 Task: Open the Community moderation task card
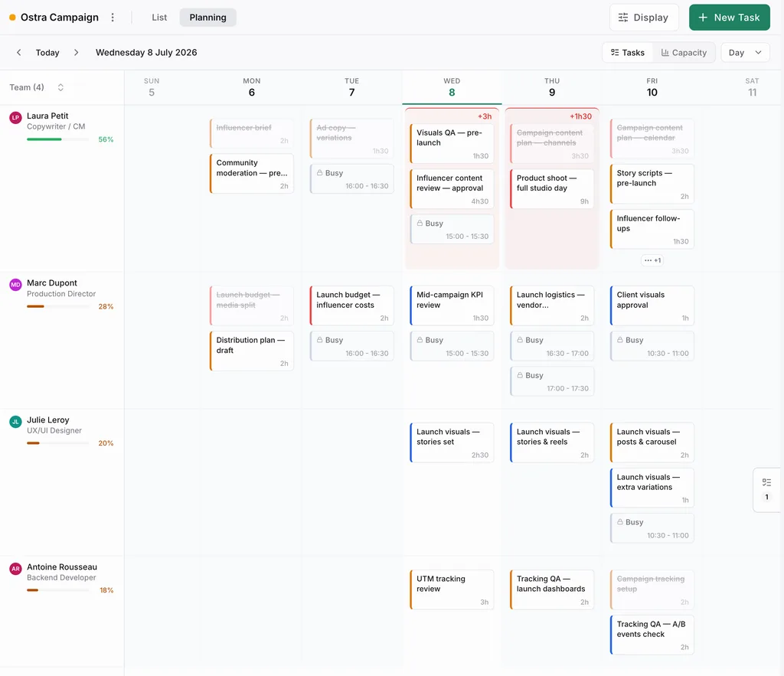click(251, 174)
